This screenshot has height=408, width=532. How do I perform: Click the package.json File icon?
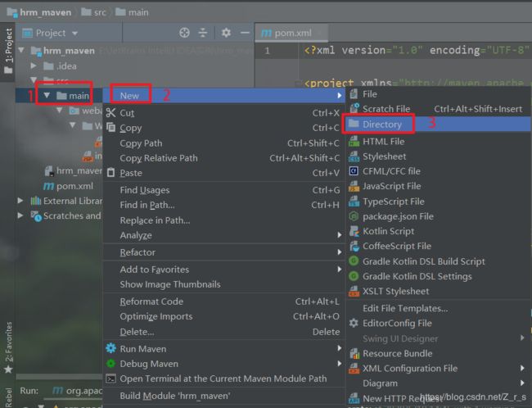(x=354, y=216)
